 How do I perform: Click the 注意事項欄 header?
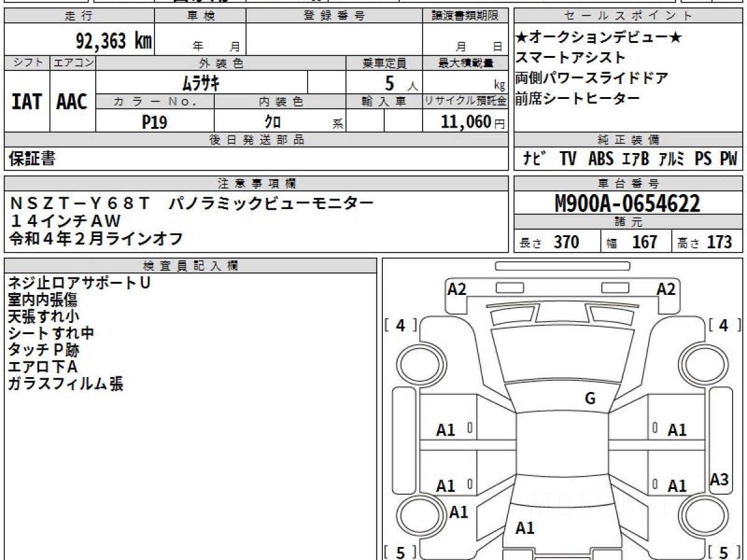point(256,184)
